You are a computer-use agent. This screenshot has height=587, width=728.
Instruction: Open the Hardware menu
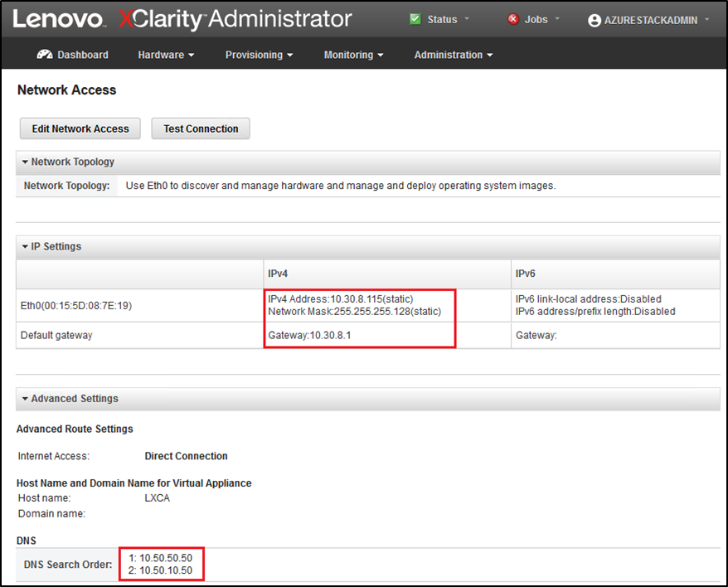point(166,55)
